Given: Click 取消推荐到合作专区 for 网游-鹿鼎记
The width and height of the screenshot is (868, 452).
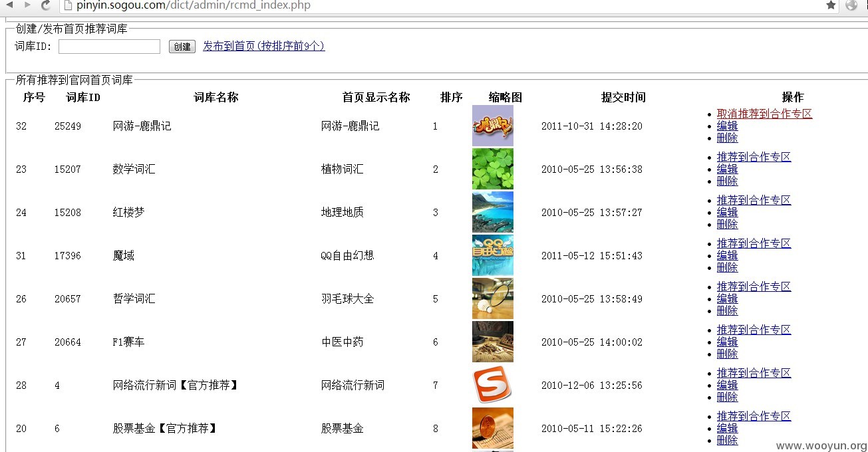Looking at the screenshot, I should point(765,114).
